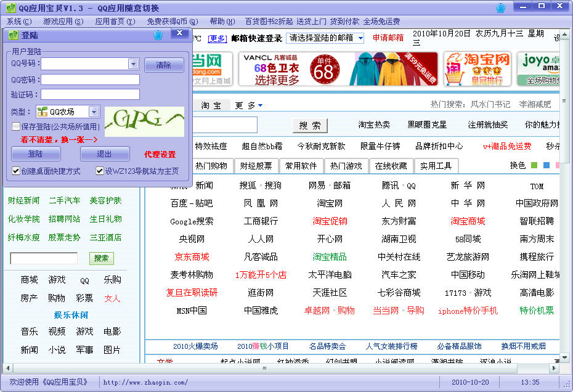Open the 娱乐休闲 sidebar heading link

(71, 315)
